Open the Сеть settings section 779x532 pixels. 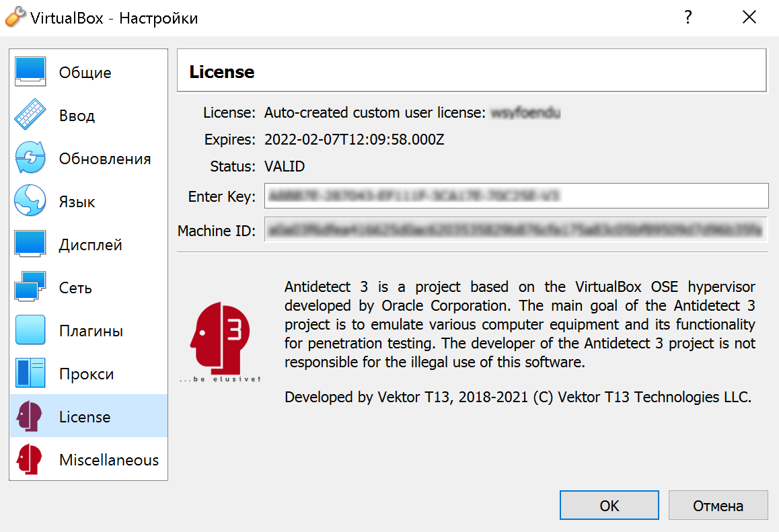tap(89, 288)
